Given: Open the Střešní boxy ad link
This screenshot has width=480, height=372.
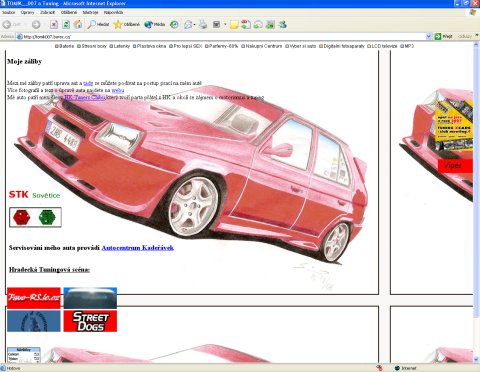Looking at the screenshot, I should click(92, 46).
